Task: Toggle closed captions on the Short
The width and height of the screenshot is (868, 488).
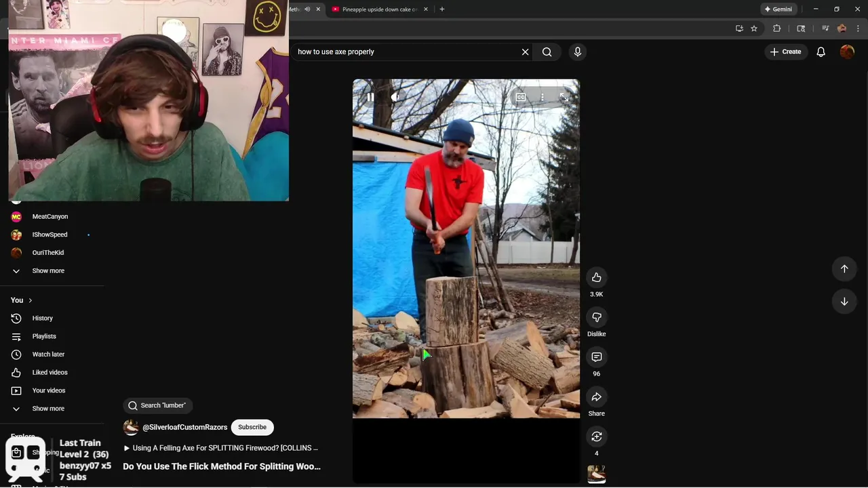Action: 521,98
